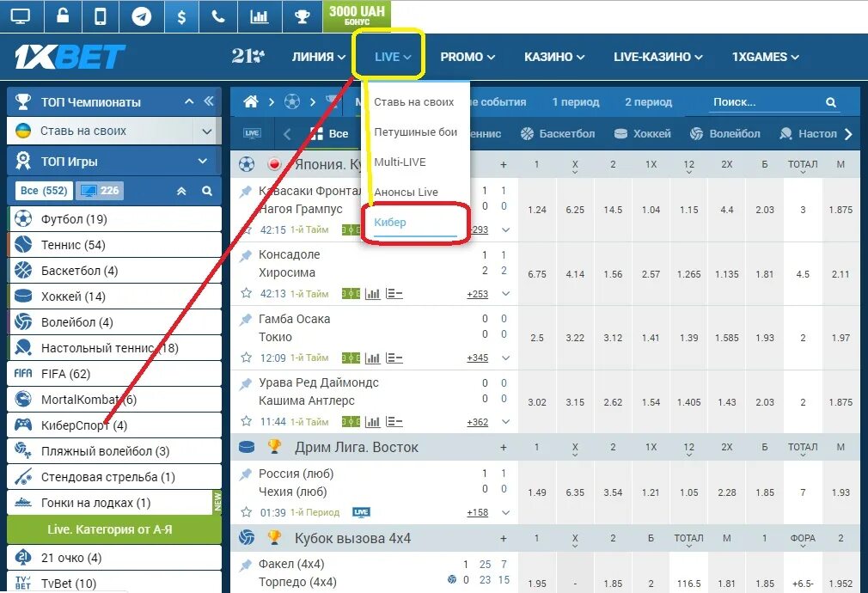Open the PROMO menu
Screen dimensions: 868x593
468,57
